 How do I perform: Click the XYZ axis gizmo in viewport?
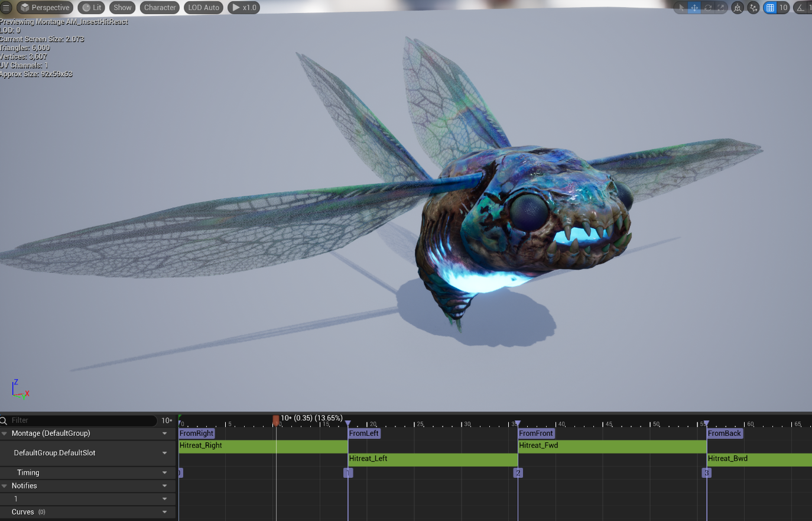click(20, 390)
